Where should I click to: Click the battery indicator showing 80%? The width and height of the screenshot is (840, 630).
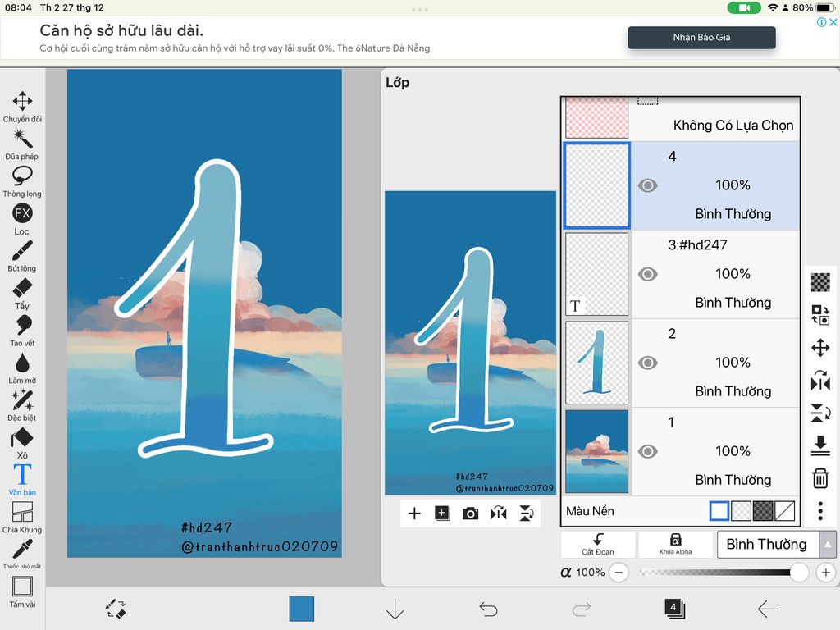[814, 7]
